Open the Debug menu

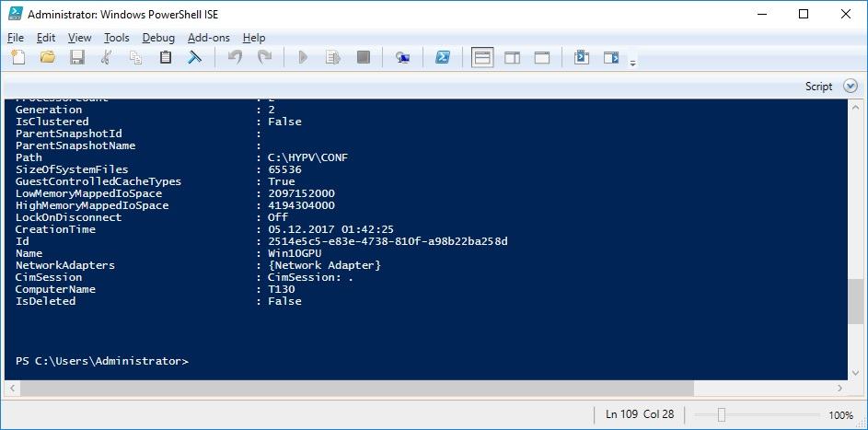pos(158,38)
